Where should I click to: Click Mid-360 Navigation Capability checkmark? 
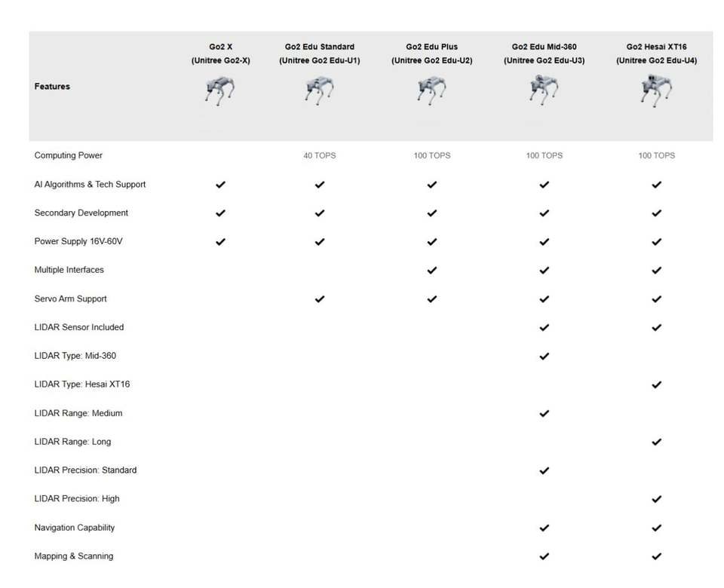point(545,528)
